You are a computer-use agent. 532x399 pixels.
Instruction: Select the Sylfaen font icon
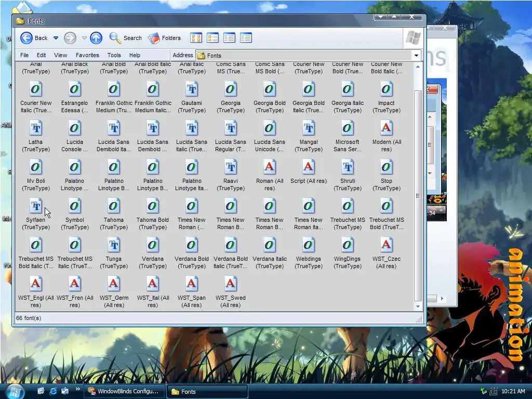tap(36, 206)
